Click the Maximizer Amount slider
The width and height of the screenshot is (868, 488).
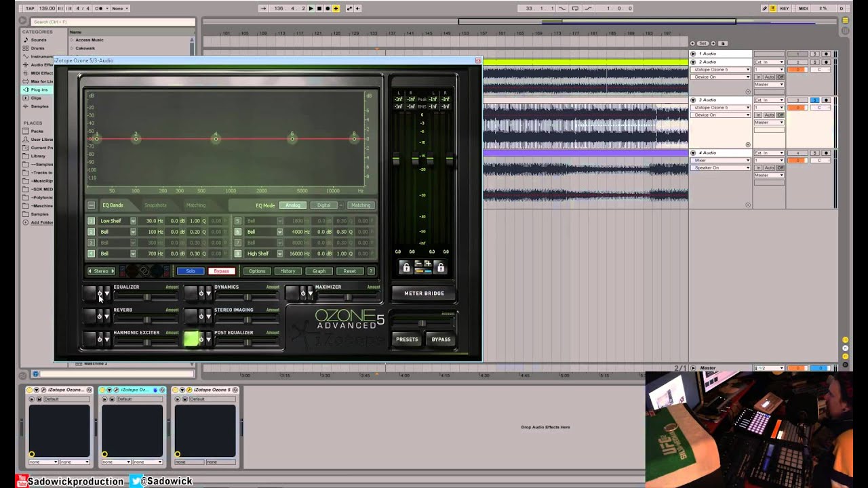pyautogui.click(x=348, y=298)
